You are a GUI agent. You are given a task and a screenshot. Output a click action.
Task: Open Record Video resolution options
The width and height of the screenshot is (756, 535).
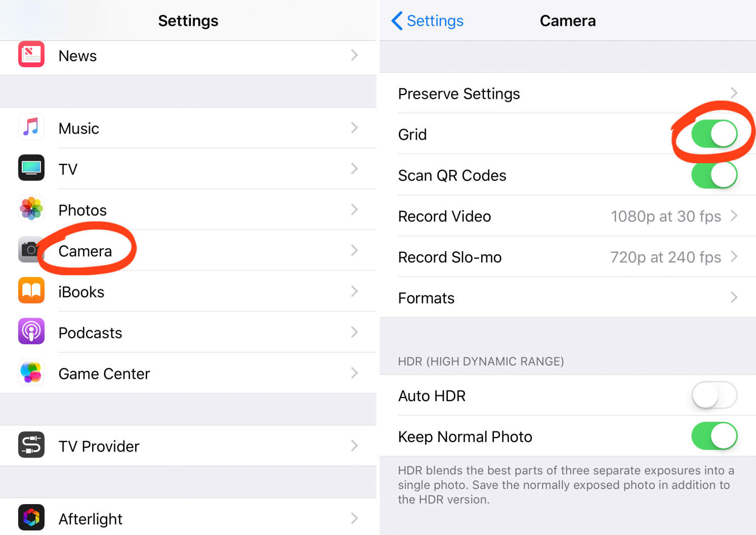pos(567,216)
